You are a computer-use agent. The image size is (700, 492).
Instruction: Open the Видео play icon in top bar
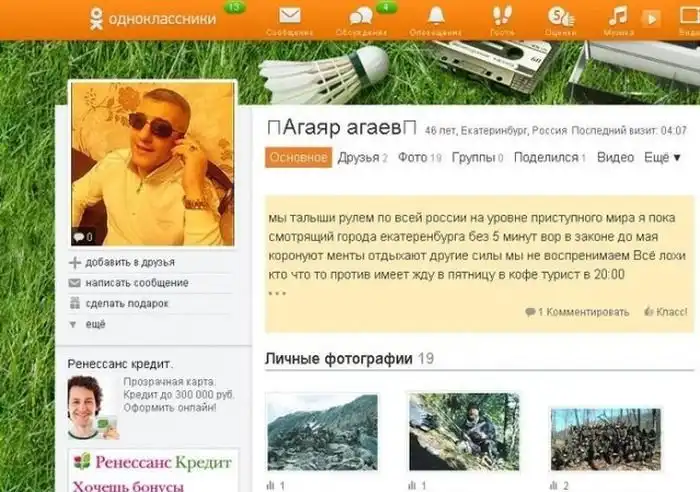coord(651,18)
